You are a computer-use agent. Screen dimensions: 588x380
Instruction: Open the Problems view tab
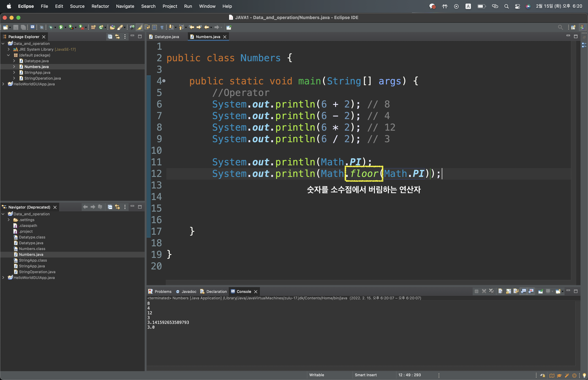pyautogui.click(x=163, y=291)
